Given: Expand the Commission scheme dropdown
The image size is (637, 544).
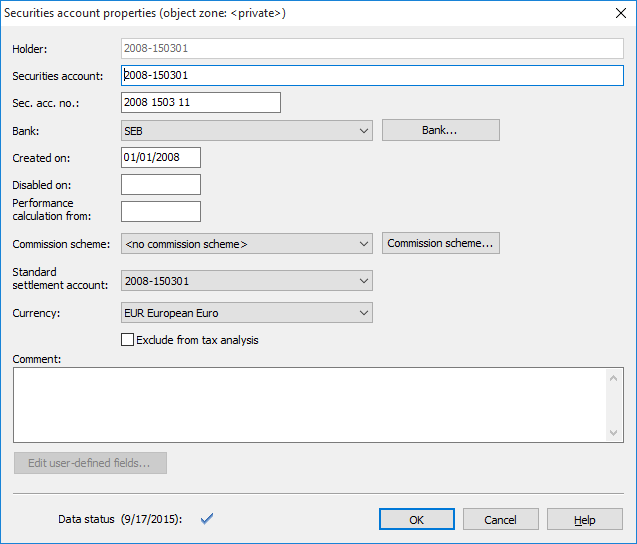Looking at the screenshot, I should (x=246, y=243).
